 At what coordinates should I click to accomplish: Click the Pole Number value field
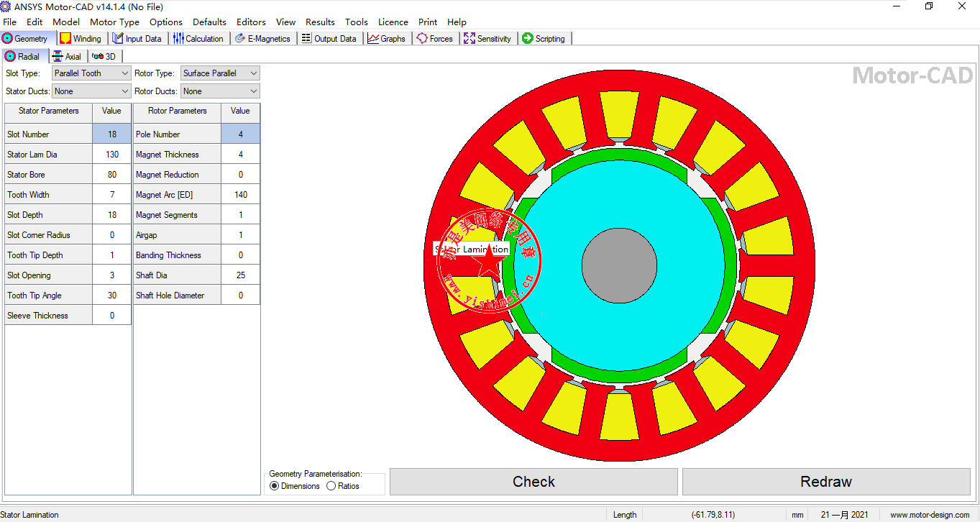click(241, 134)
